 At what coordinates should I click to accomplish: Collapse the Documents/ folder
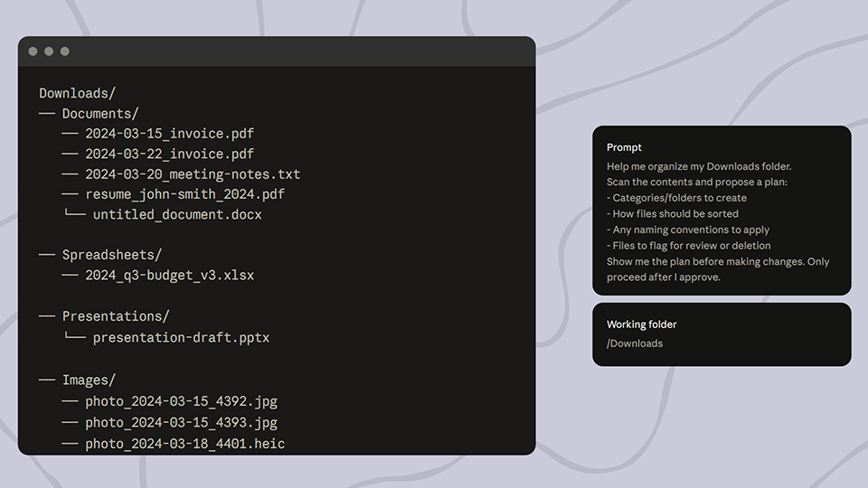click(99, 114)
